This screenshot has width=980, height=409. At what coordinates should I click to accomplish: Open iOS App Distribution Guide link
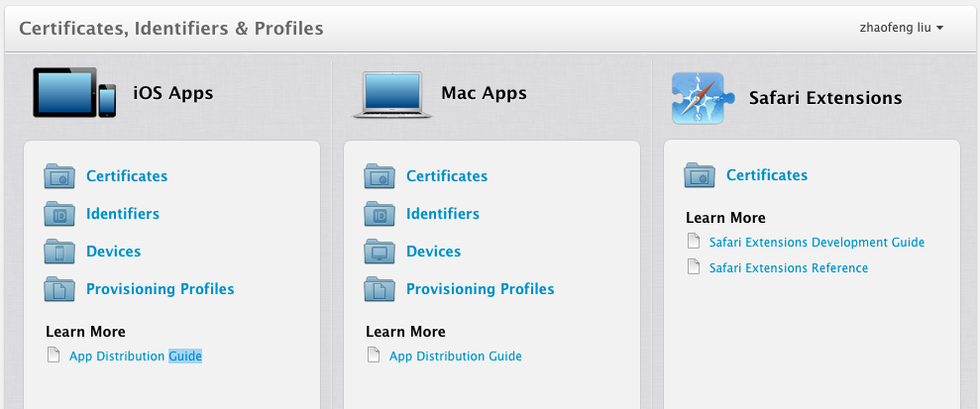pyautogui.click(x=136, y=356)
